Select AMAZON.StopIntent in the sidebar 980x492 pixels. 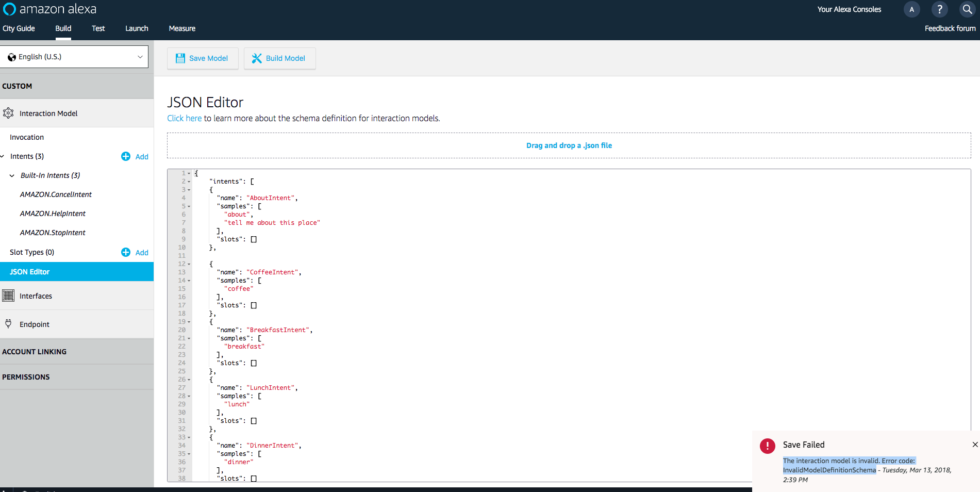[x=53, y=233]
